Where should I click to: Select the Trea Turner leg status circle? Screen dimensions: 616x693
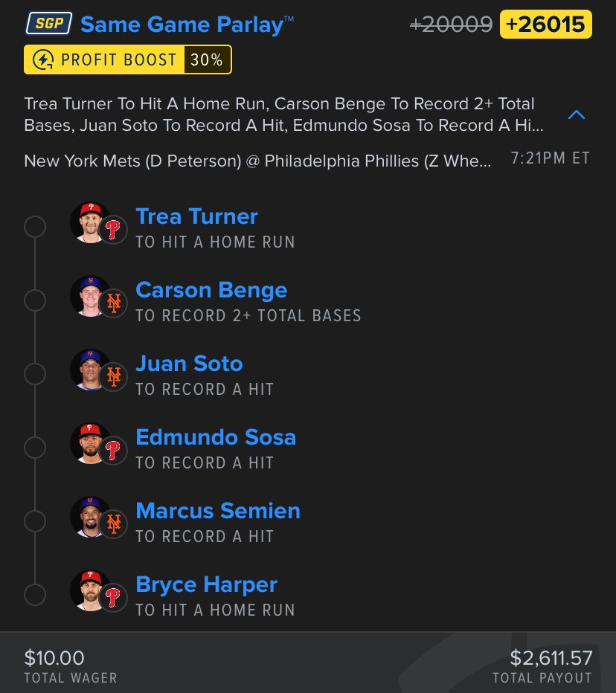(x=35, y=227)
